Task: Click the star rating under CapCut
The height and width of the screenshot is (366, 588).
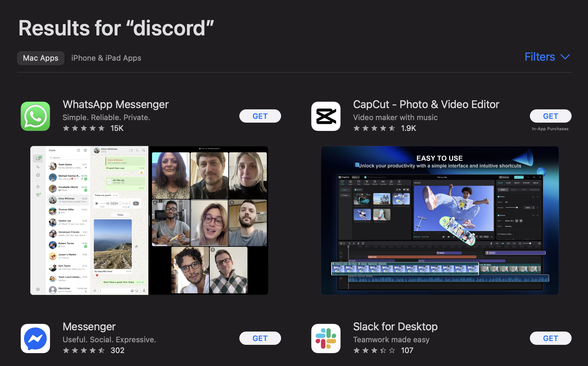Action: (x=374, y=128)
